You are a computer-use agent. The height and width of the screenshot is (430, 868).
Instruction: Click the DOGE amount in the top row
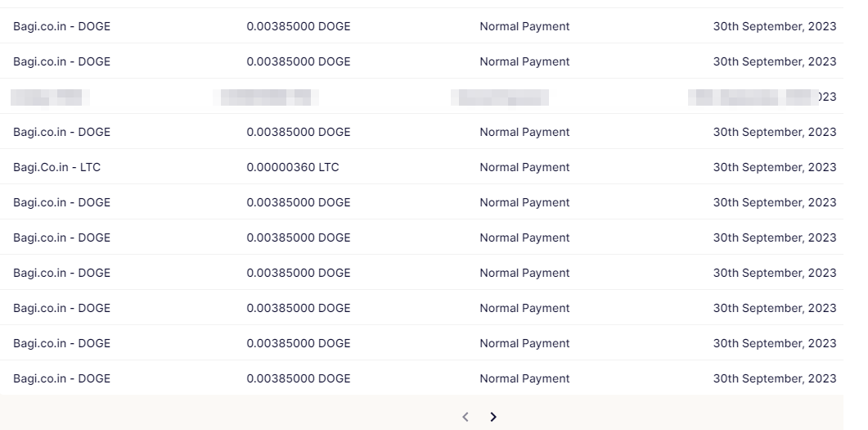point(299,26)
